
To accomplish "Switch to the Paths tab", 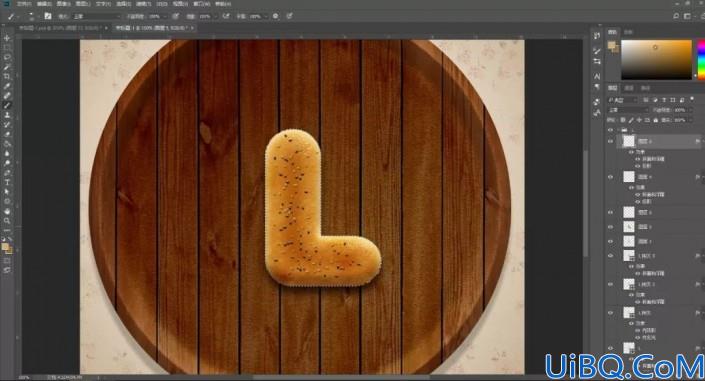I will [x=645, y=88].
